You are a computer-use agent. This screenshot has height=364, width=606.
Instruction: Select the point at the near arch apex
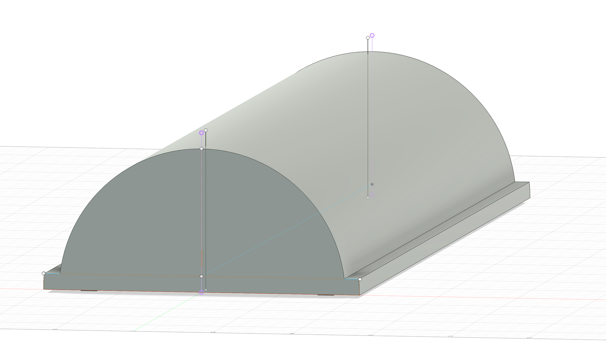(201, 149)
